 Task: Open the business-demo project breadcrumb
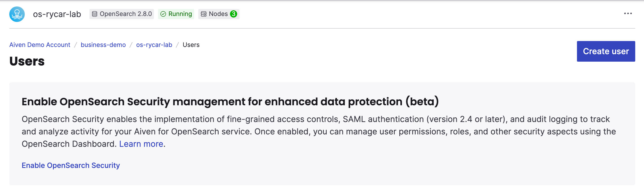click(103, 45)
